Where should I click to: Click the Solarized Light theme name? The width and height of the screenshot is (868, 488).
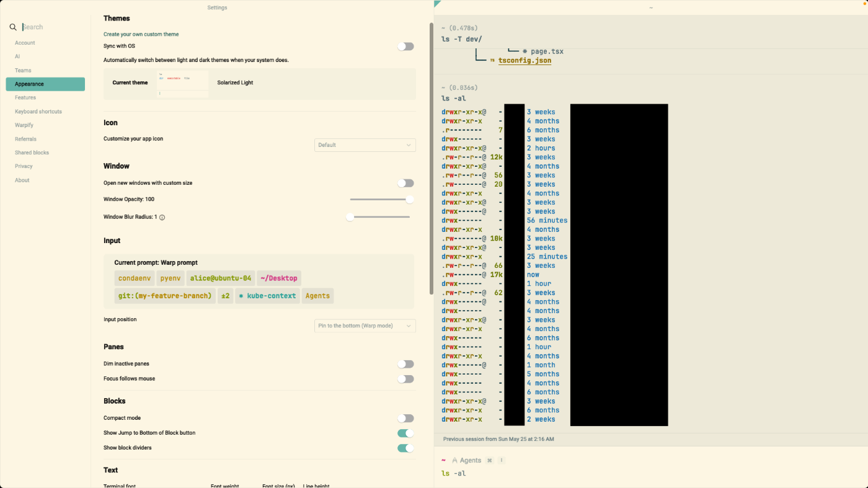click(x=235, y=82)
